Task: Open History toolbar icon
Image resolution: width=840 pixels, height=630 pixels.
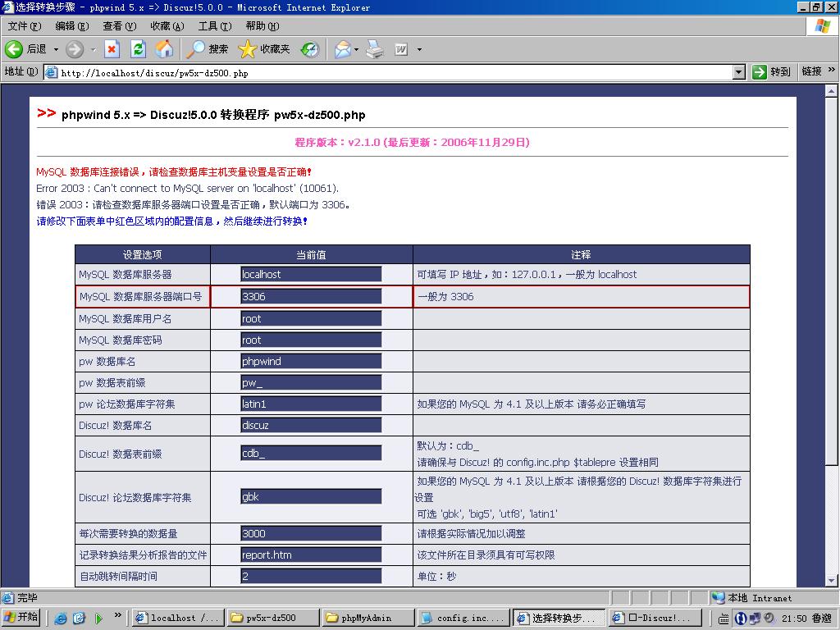Action: (309, 49)
